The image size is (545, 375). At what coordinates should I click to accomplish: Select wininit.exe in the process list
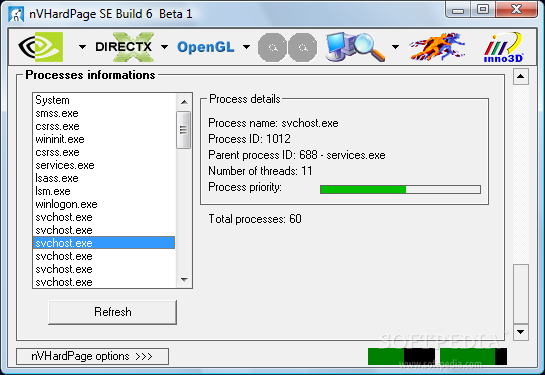pyautogui.click(x=104, y=139)
